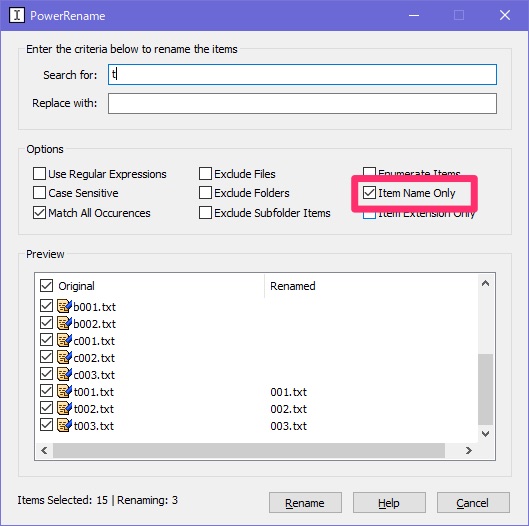529x526 pixels.
Task: Click the file icon beside c003.txt
Action: 64,375
